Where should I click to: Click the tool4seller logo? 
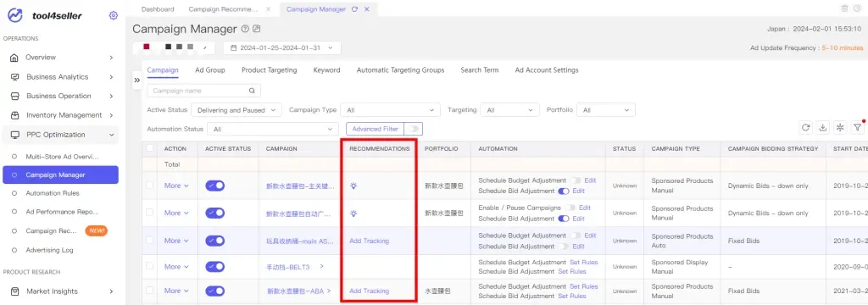coord(46,15)
